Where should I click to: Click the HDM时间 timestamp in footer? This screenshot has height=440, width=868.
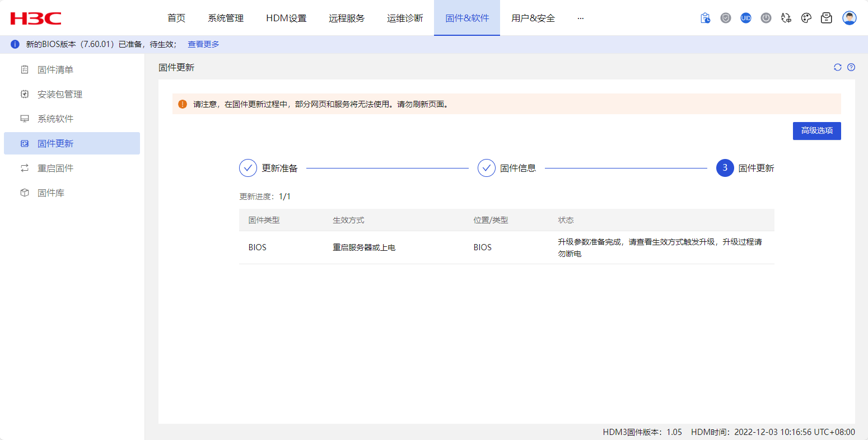[x=773, y=432]
